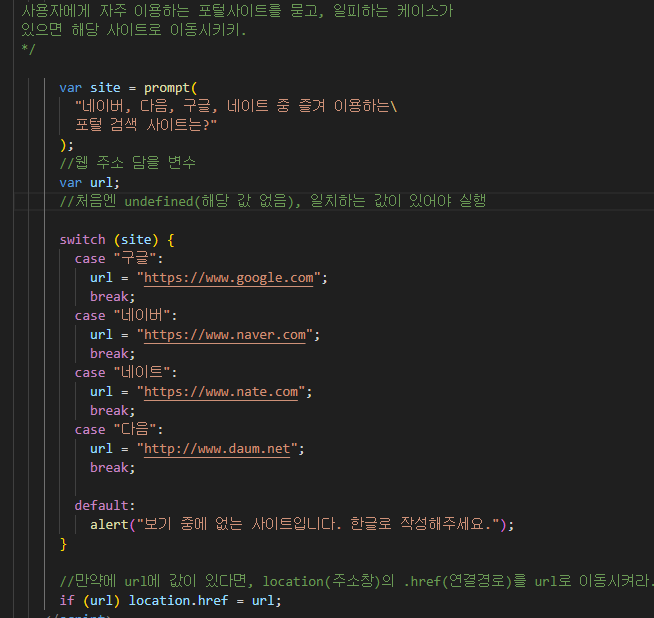Click the closing '); ' of the prompt call
Viewport: 654px width, 618px height.
pyautogui.click(x=67, y=145)
